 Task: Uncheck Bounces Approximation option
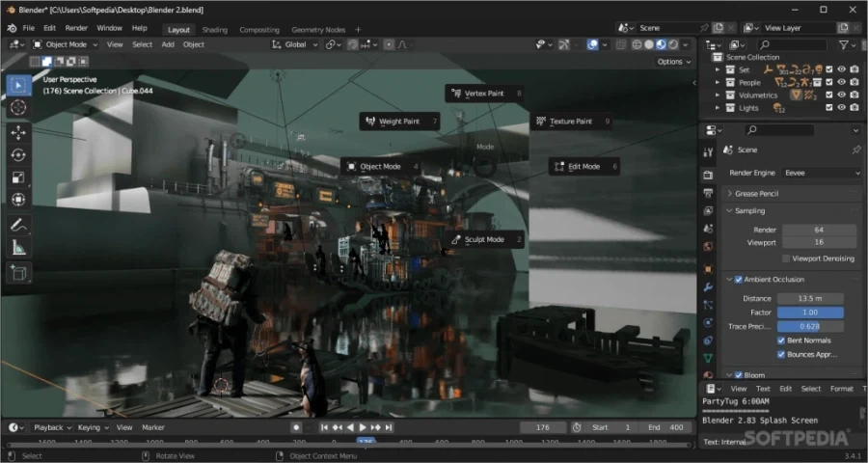point(781,354)
